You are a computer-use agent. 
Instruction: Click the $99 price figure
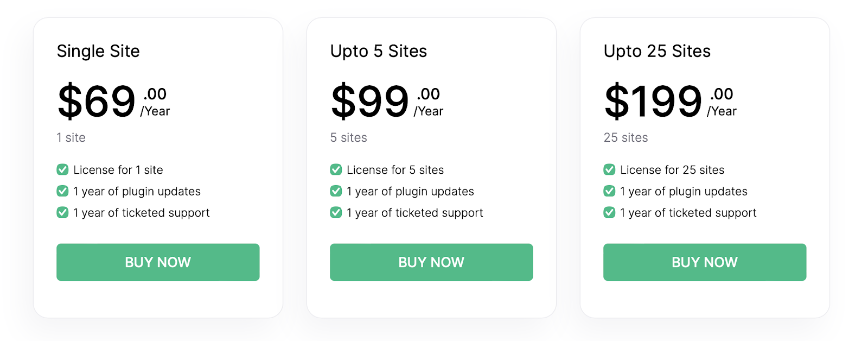tap(370, 101)
